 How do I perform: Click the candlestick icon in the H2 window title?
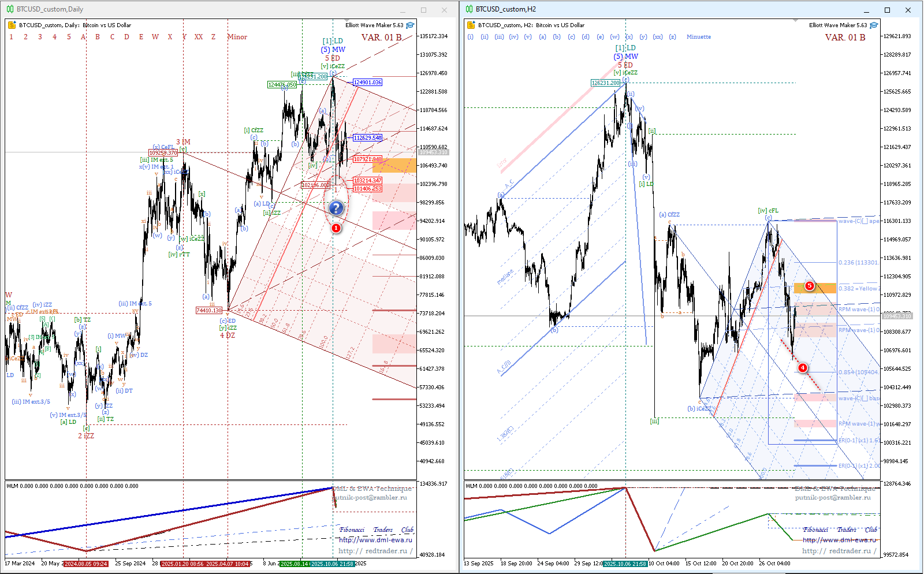[x=469, y=9]
